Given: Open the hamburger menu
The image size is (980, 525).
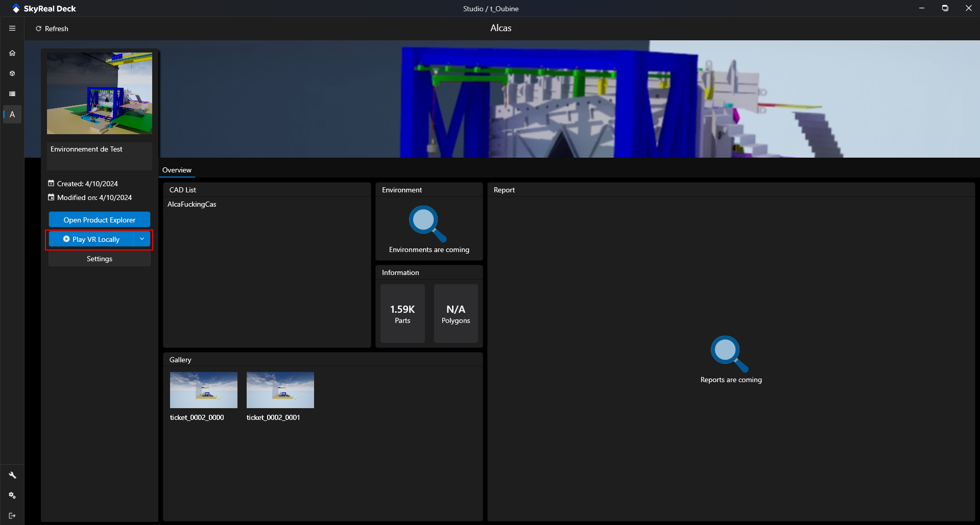Looking at the screenshot, I should [12, 29].
